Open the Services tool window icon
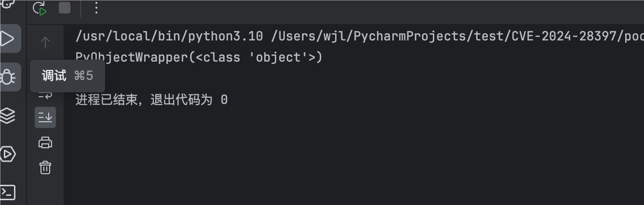This screenshot has width=644, height=205. [x=8, y=154]
